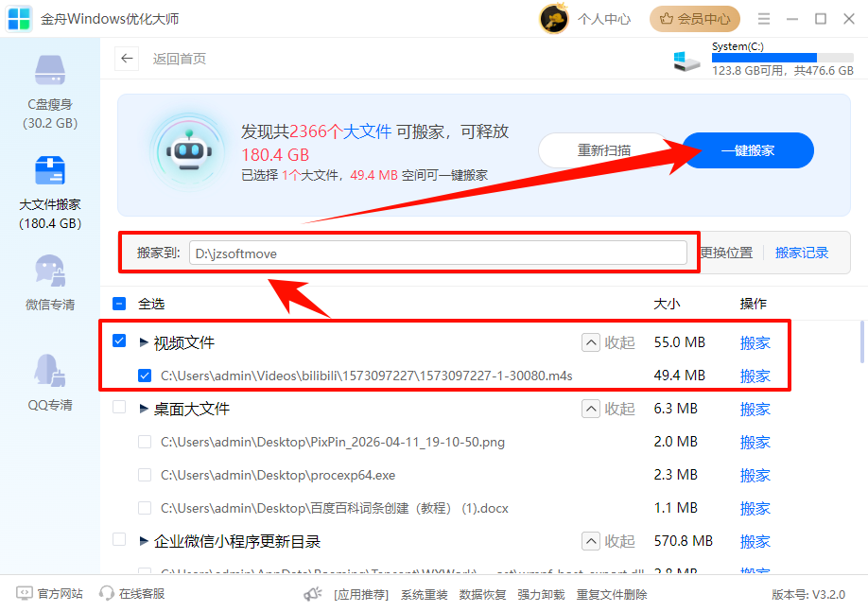Viewport: 868px width, 612px height.
Task: Open the QQ专清 cleanup icon
Action: [50, 370]
